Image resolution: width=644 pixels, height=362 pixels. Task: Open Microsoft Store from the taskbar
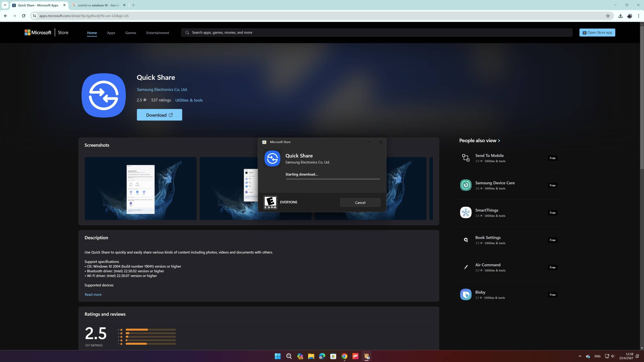(333, 356)
